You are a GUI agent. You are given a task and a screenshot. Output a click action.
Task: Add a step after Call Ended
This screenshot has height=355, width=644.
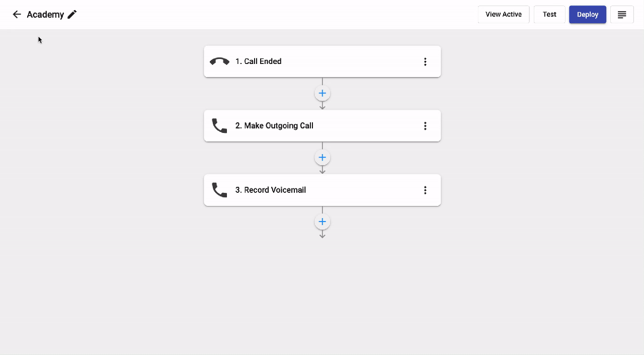tap(323, 93)
